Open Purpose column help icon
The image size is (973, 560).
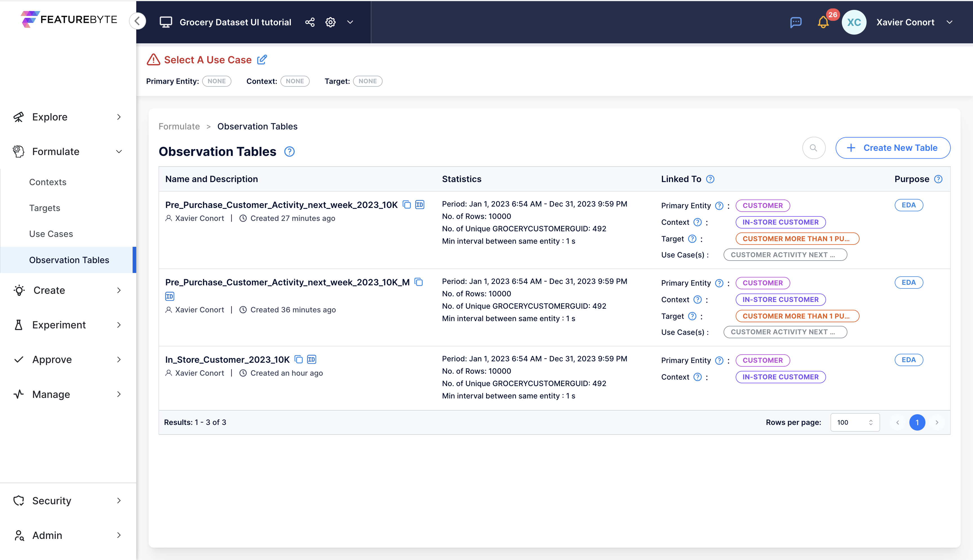tap(938, 179)
